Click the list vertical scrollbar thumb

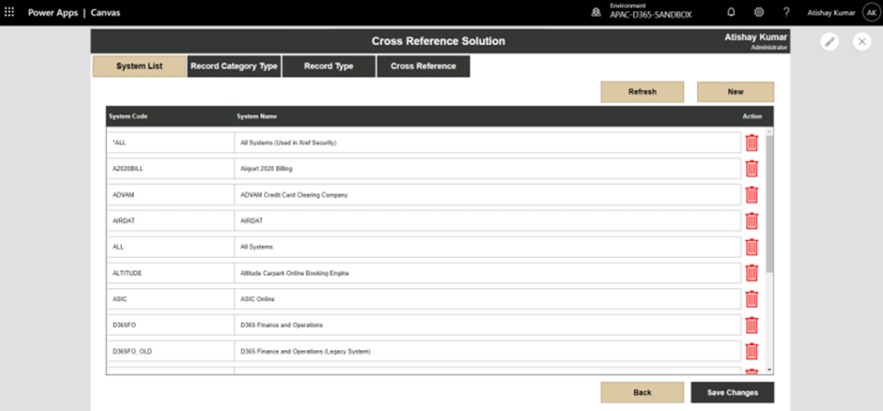[x=770, y=203]
